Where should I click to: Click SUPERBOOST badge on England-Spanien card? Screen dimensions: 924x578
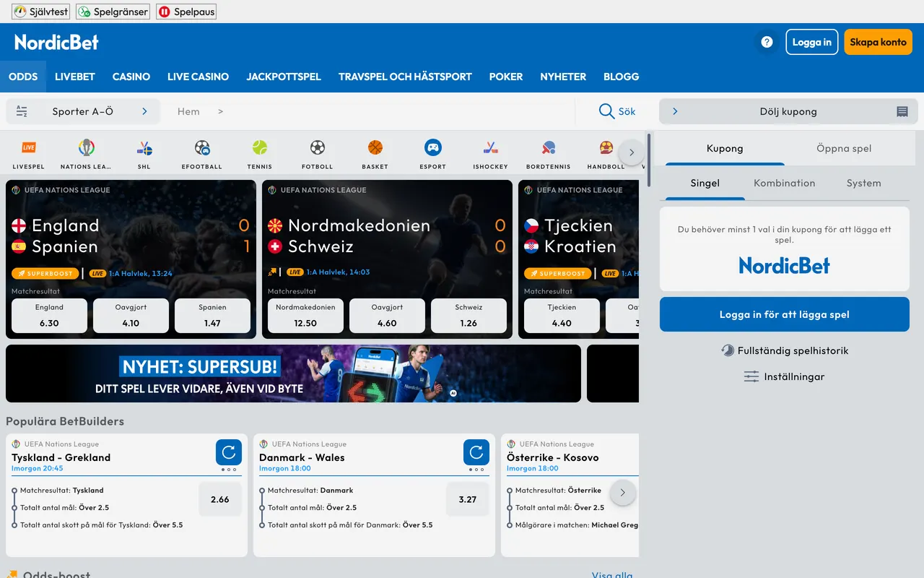(45, 274)
